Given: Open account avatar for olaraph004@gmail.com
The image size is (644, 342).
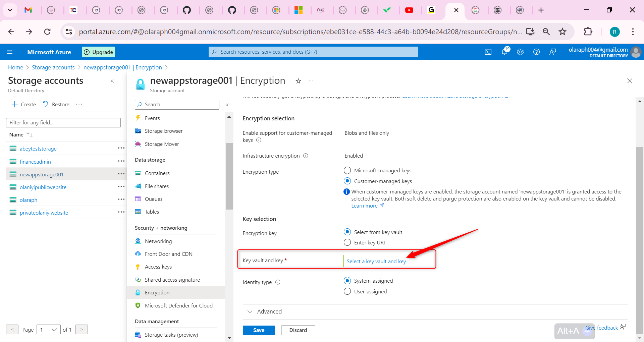Looking at the screenshot, I should 636,52.
